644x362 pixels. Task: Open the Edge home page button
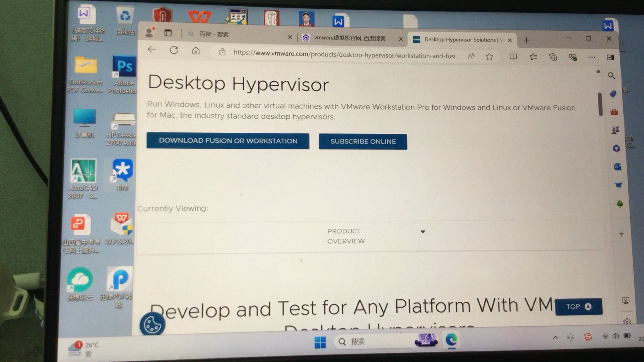pyautogui.click(x=196, y=51)
